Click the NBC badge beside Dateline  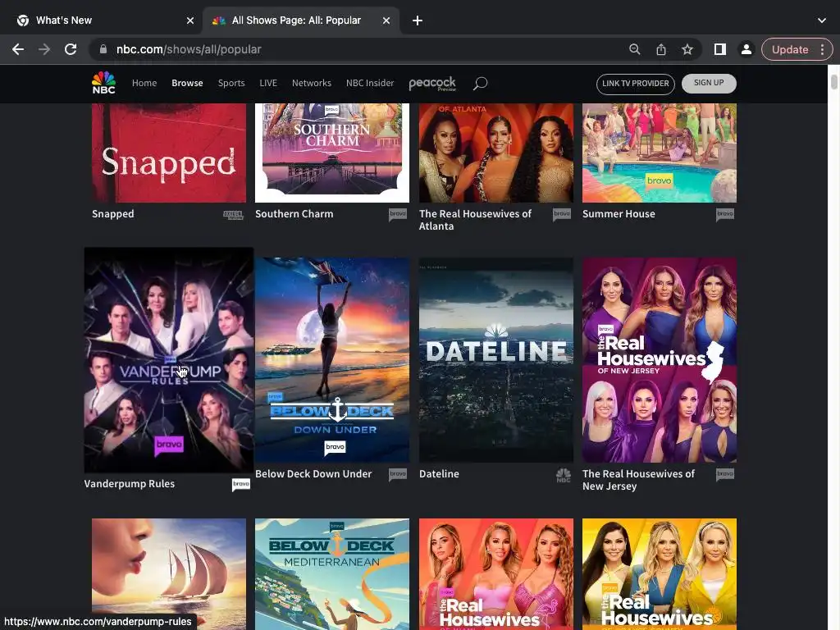point(563,475)
